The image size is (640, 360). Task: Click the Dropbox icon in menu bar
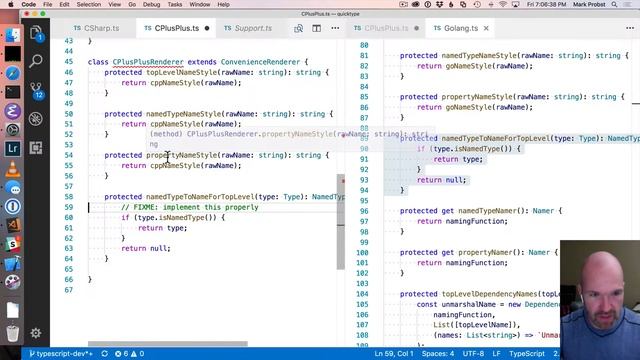(x=440, y=4)
